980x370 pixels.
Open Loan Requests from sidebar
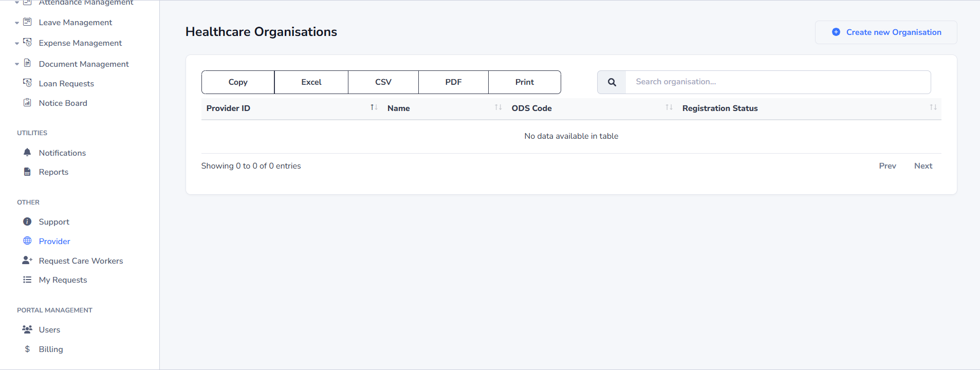point(66,84)
